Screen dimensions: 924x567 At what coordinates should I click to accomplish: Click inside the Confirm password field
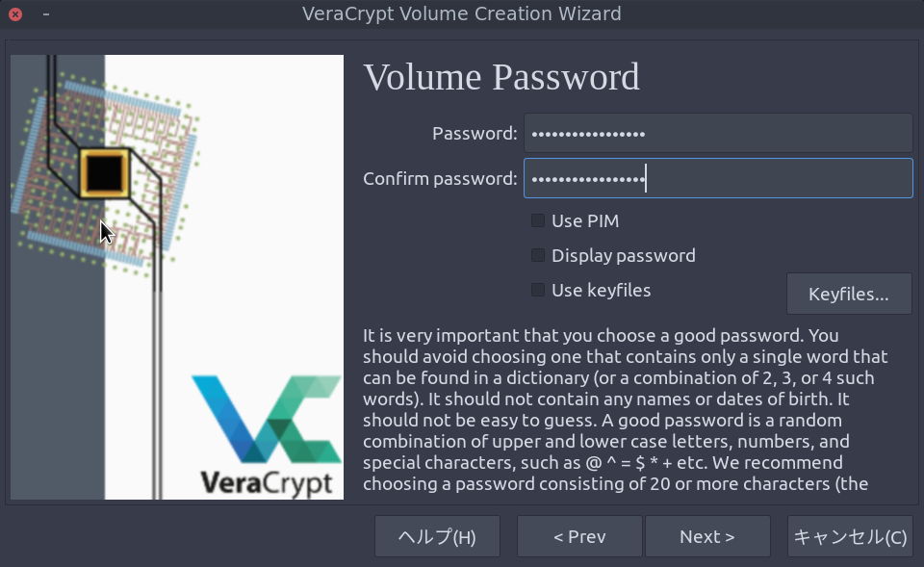[717, 178]
